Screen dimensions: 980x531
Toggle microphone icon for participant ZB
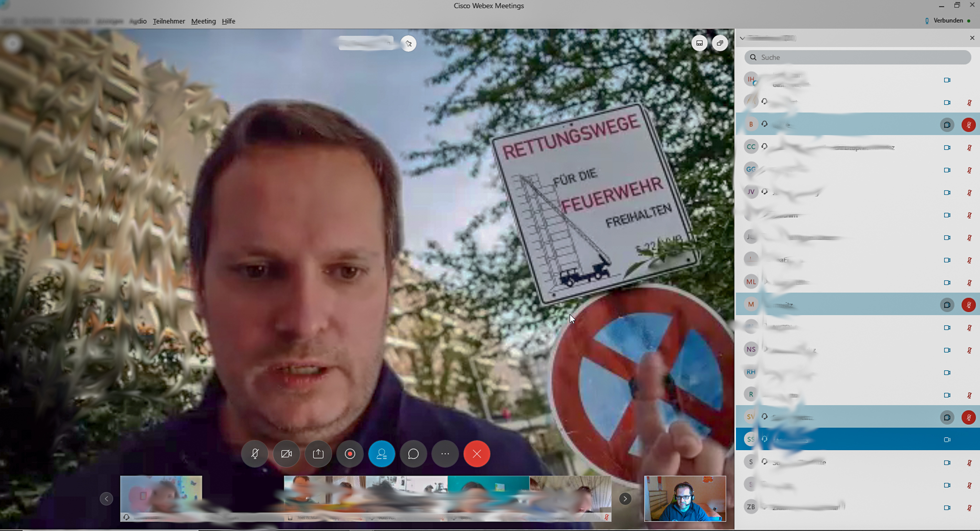pyautogui.click(x=969, y=507)
